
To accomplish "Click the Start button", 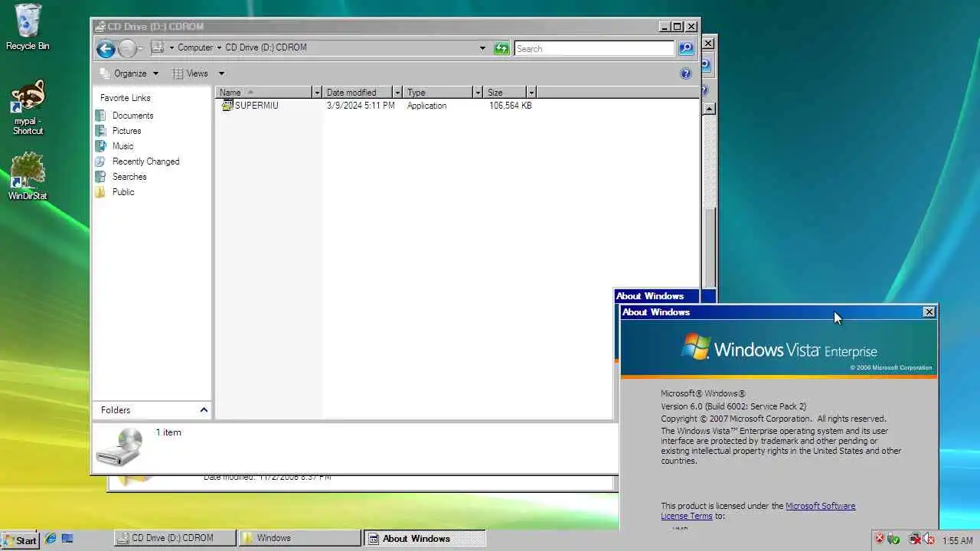I will (x=20, y=540).
